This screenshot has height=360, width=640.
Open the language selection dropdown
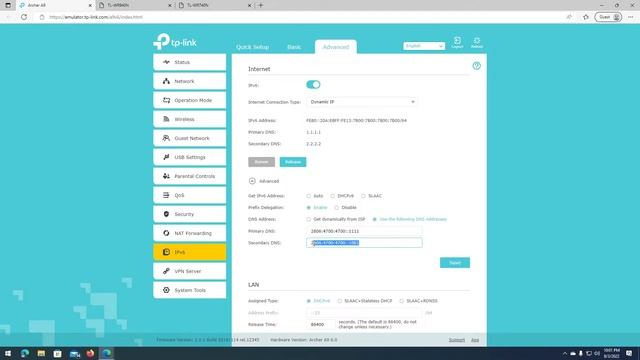424,46
